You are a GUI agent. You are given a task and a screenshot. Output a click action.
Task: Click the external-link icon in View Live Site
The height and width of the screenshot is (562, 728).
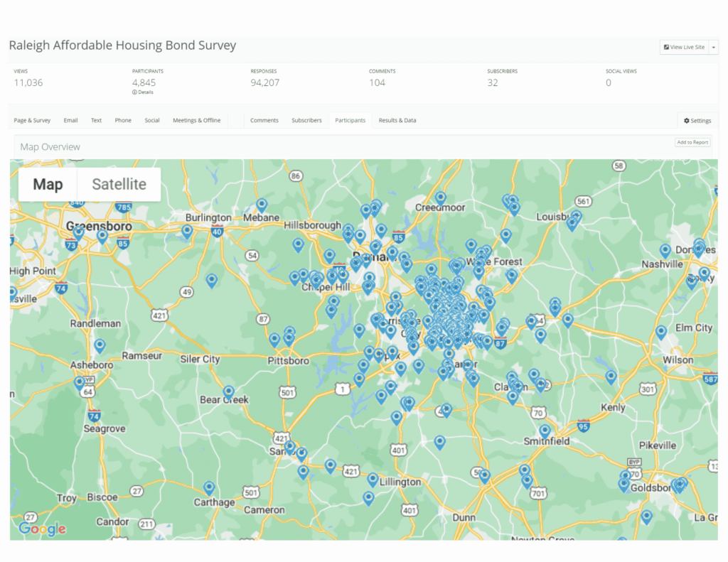point(666,47)
